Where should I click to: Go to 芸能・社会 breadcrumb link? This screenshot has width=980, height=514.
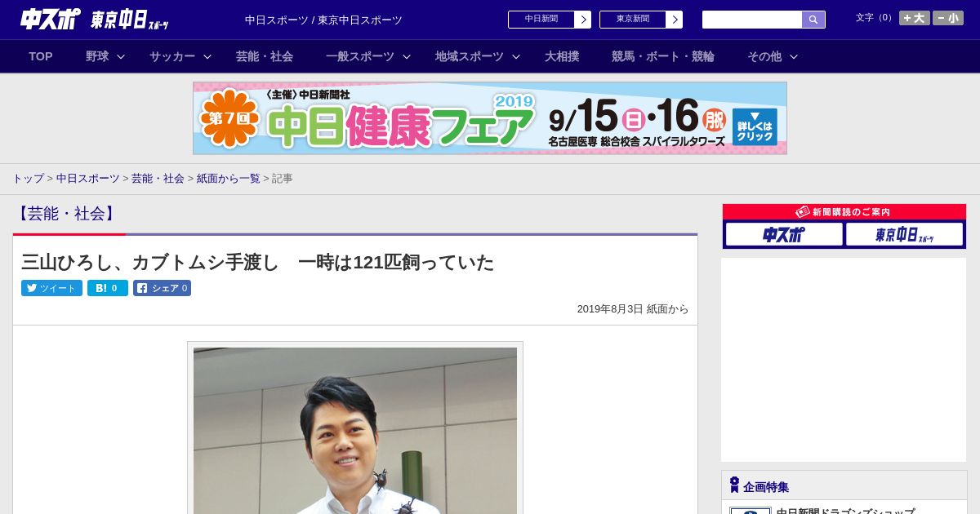[x=158, y=179]
